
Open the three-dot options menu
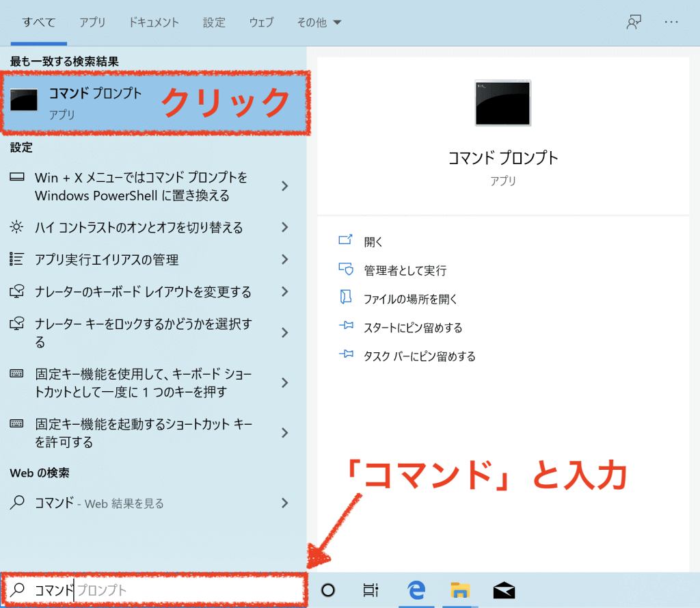pyautogui.click(x=671, y=22)
